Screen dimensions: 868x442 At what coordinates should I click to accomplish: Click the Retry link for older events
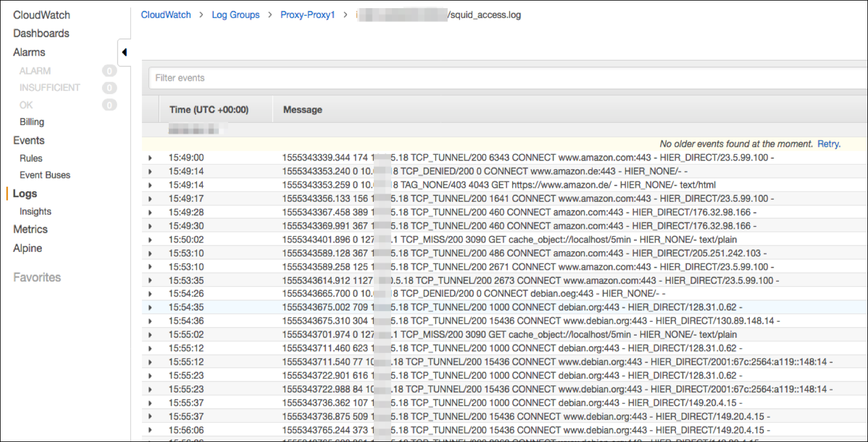[x=828, y=143]
